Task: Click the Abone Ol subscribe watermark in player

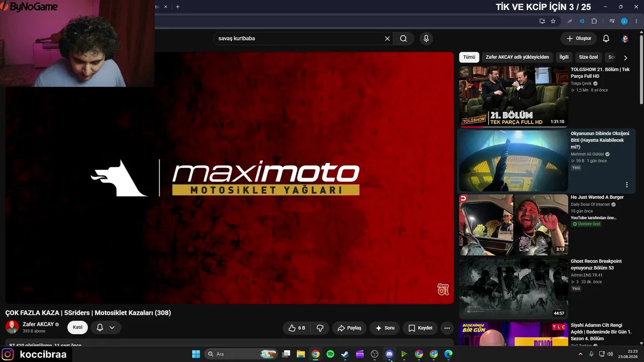Action: tap(443, 290)
